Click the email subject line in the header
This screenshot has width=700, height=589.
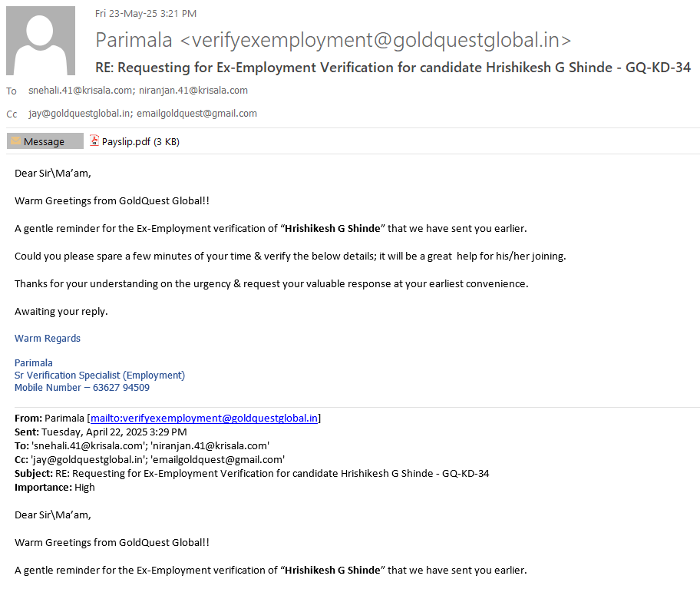(392, 68)
